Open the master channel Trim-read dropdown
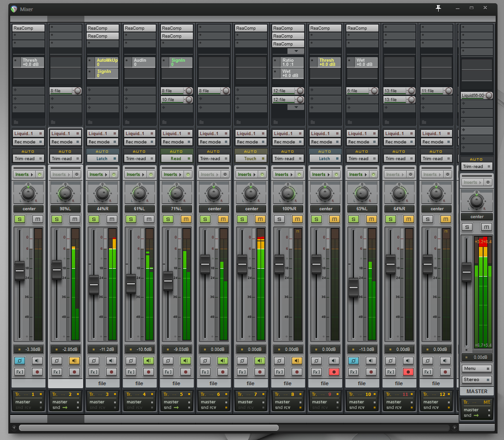The height and width of the screenshot is (440, 504). click(477, 167)
